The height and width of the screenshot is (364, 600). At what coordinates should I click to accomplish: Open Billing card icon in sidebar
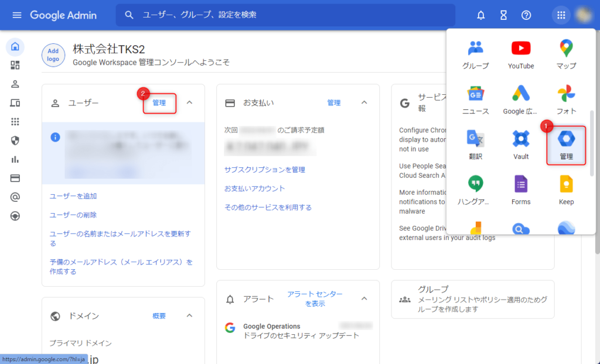pos(15,178)
